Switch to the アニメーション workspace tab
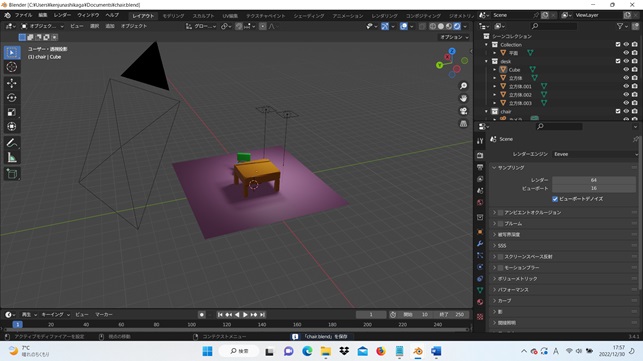Image resolution: width=643 pixels, height=361 pixels. tap(348, 16)
